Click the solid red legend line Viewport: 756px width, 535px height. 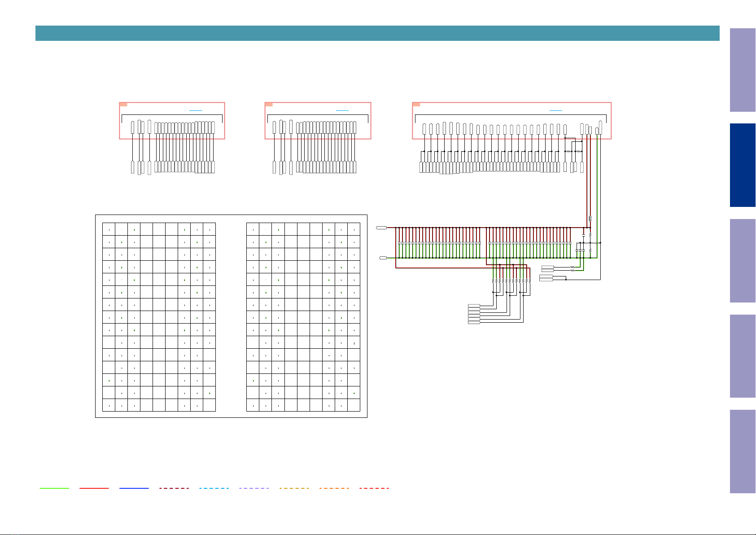click(94, 488)
